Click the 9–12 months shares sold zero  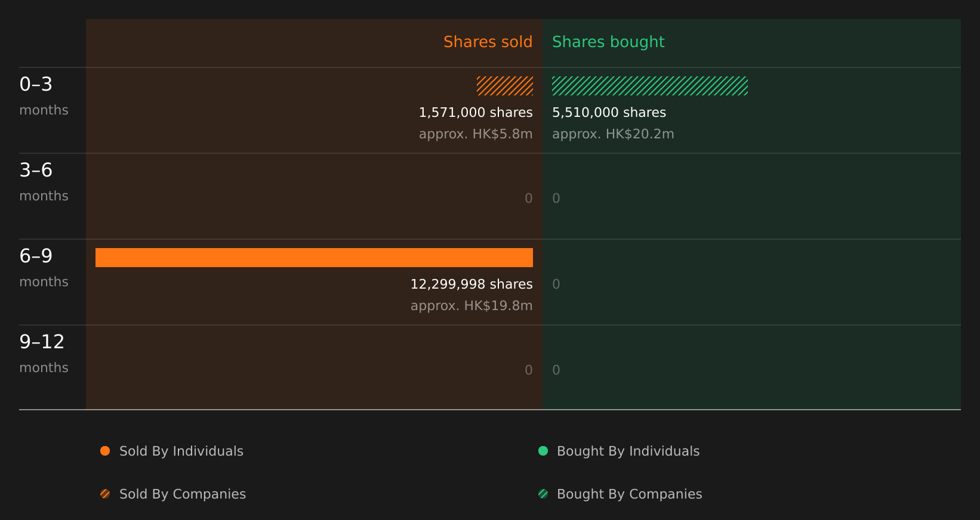point(529,370)
